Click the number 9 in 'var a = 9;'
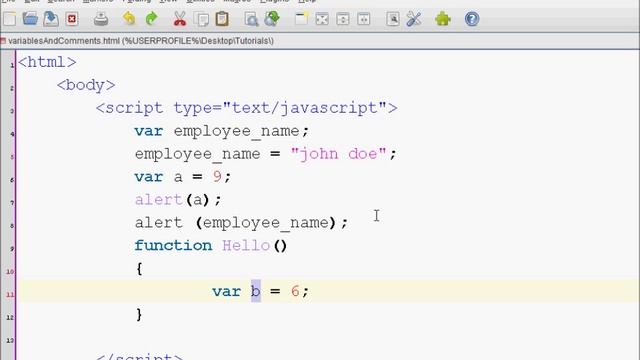This screenshot has width=640, height=360. 217,177
